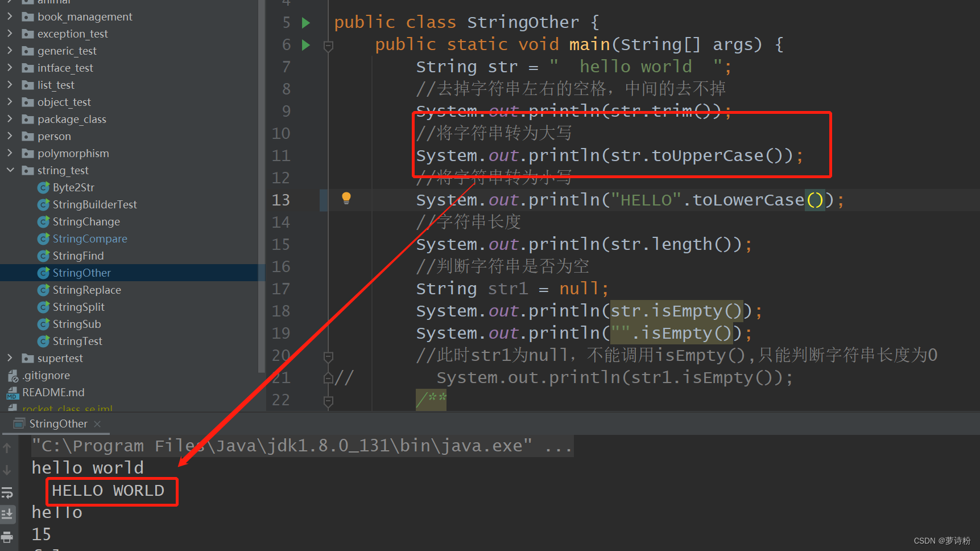
Task: Click the yellow lightbulb intention icon on line 13
Action: (x=346, y=198)
